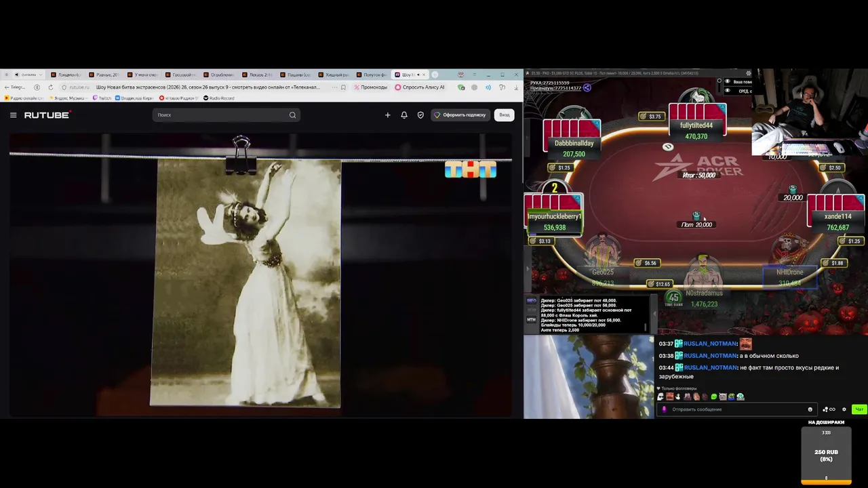
Task: Toggle the СРЕД. eye option in poker
Action: [728, 90]
